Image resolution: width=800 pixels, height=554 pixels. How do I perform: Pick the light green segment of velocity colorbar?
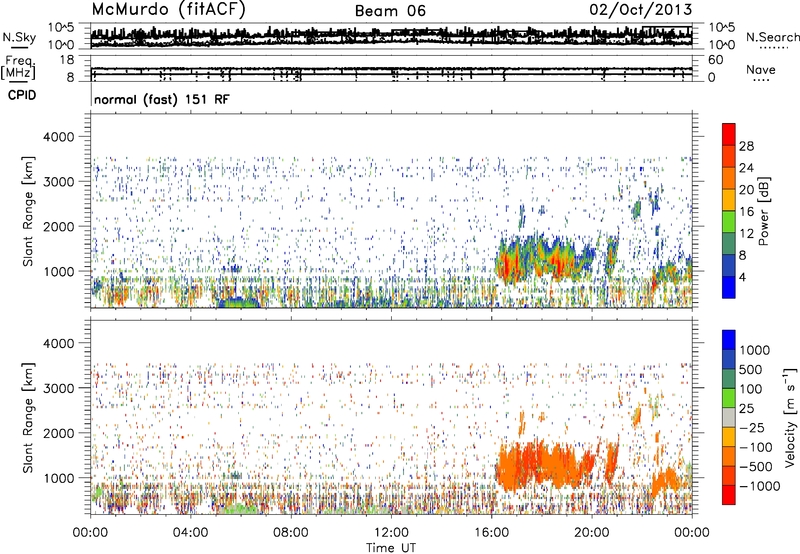729,398
